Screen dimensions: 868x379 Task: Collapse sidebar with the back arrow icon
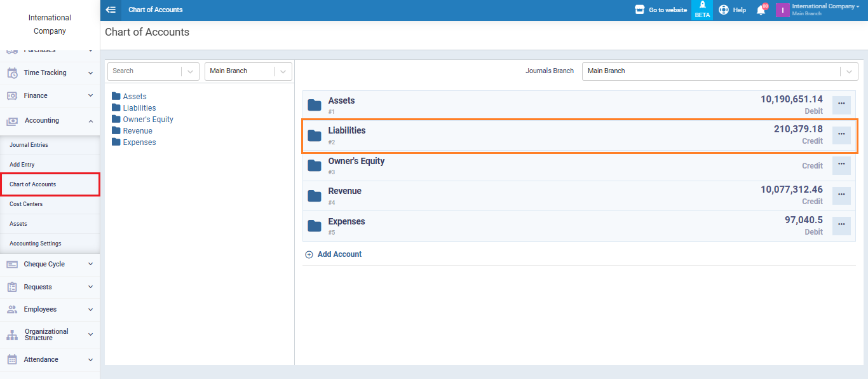[111, 10]
